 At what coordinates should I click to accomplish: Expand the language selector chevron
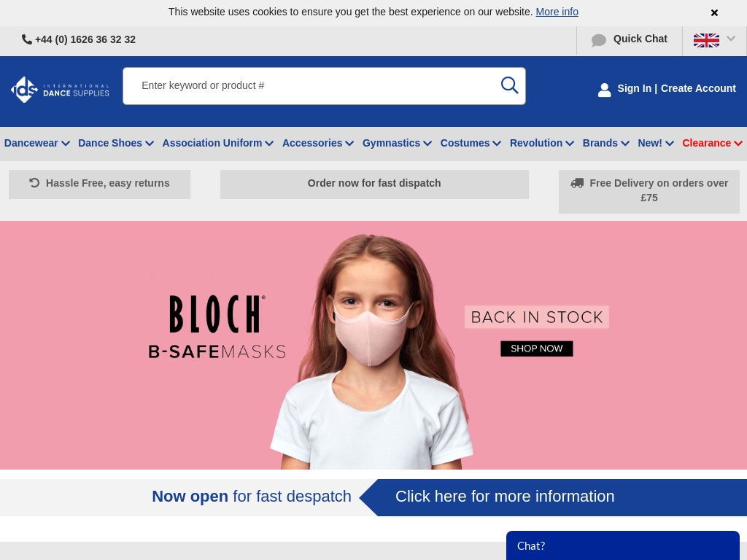pos(731,39)
